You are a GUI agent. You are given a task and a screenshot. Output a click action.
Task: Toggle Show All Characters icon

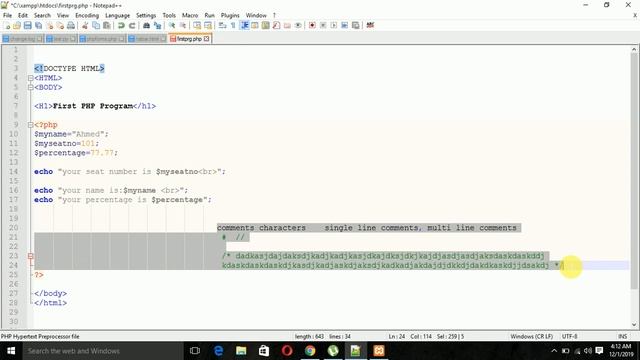click(x=233, y=26)
